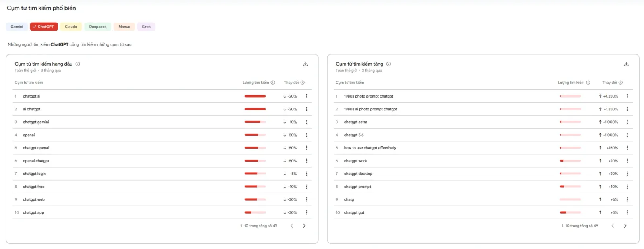Image resolution: width=644 pixels, height=249 pixels.
Task: Go to previous page of top search terms
Action: pos(292,226)
